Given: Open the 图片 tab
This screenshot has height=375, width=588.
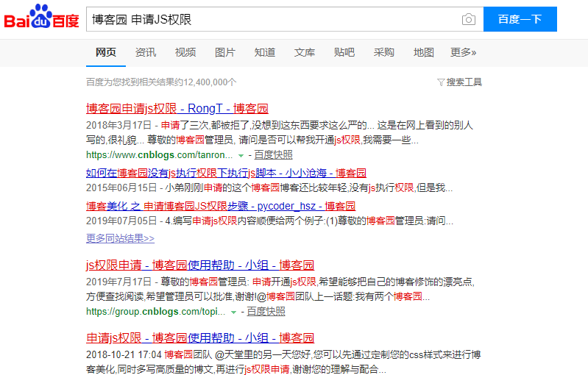Looking at the screenshot, I should pyautogui.click(x=225, y=52).
